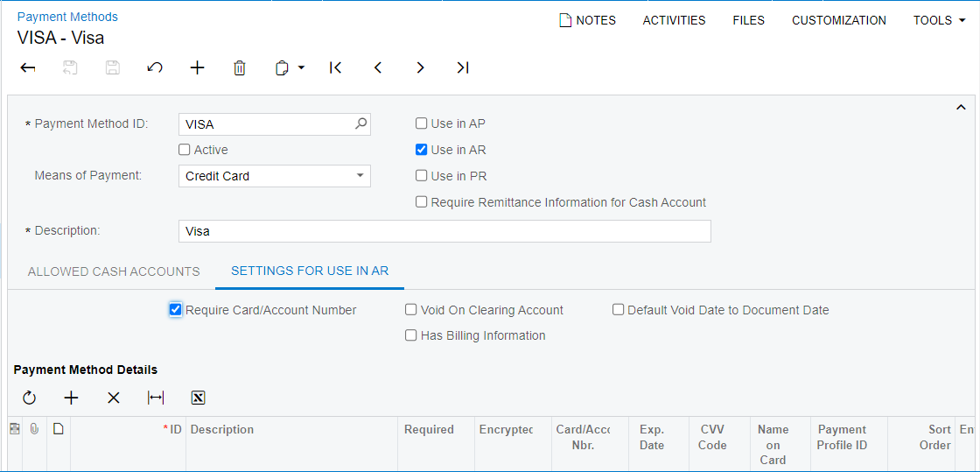The width and height of the screenshot is (980, 472).
Task: Delete the VISA payment method
Action: point(240,67)
